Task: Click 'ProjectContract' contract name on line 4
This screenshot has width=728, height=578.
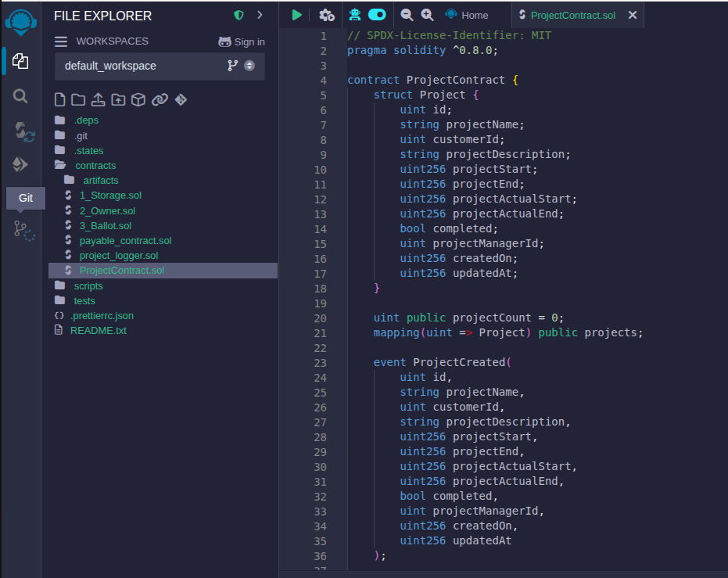Action: 455,81
